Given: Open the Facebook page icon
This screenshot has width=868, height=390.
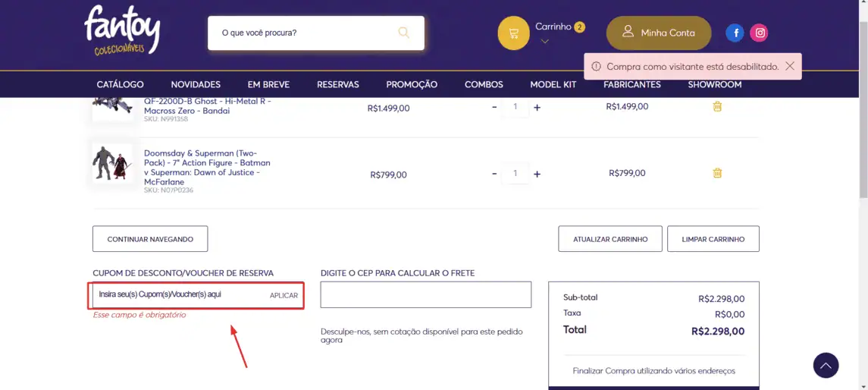Looking at the screenshot, I should [735, 33].
